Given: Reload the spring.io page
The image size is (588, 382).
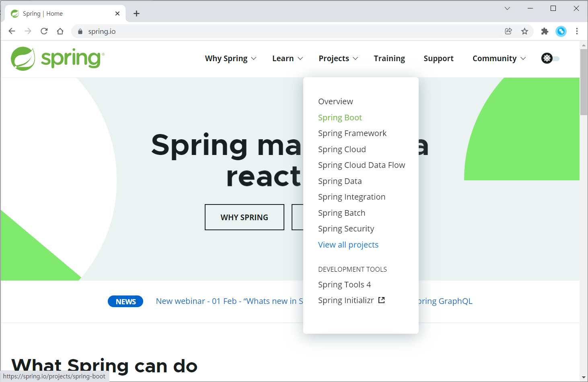Looking at the screenshot, I should coord(44,31).
